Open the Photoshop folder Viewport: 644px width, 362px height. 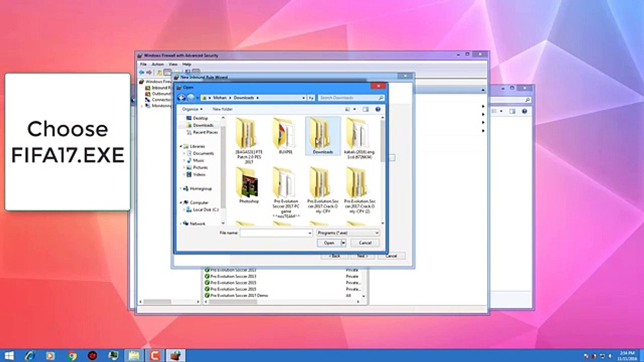pyautogui.click(x=249, y=186)
